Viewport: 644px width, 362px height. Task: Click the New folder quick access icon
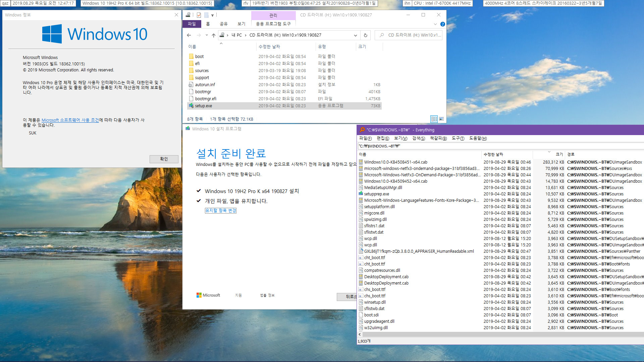[206, 15]
